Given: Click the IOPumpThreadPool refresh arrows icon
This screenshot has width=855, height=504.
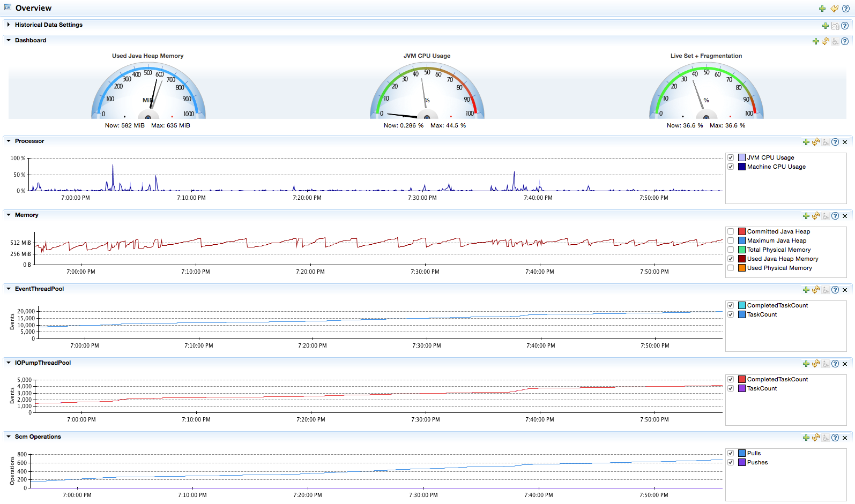Looking at the screenshot, I should (816, 364).
